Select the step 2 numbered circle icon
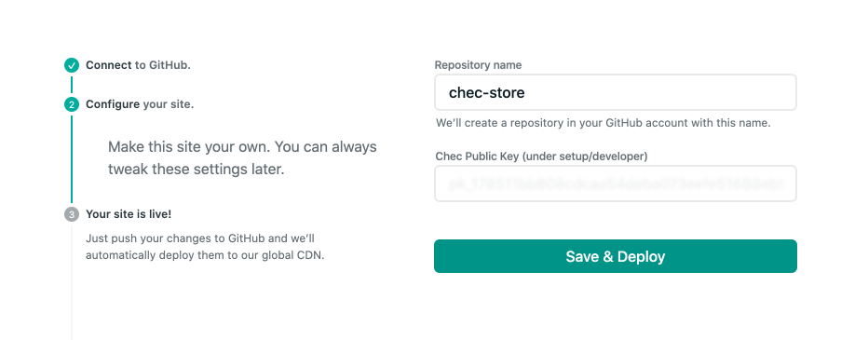The image size is (868, 340). [72, 104]
